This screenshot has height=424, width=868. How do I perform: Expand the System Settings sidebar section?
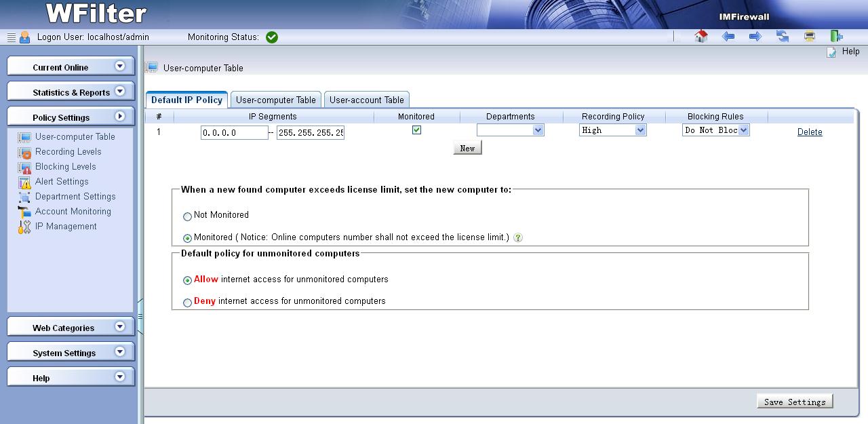coord(71,353)
